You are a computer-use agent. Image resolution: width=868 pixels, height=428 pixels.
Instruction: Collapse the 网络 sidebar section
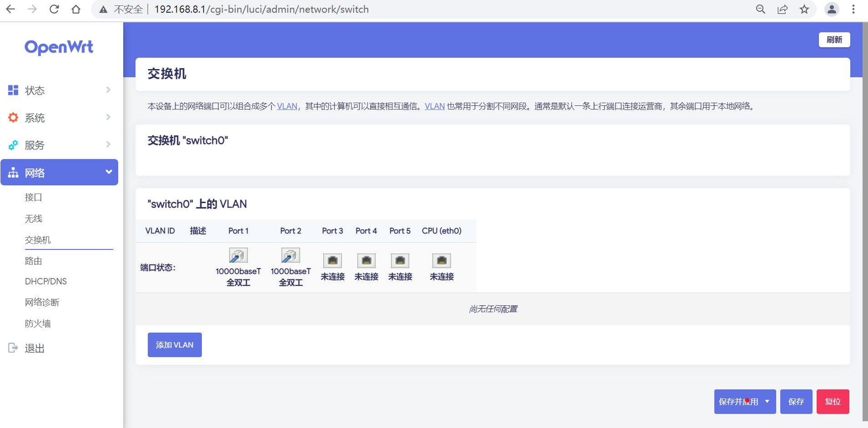click(x=109, y=172)
